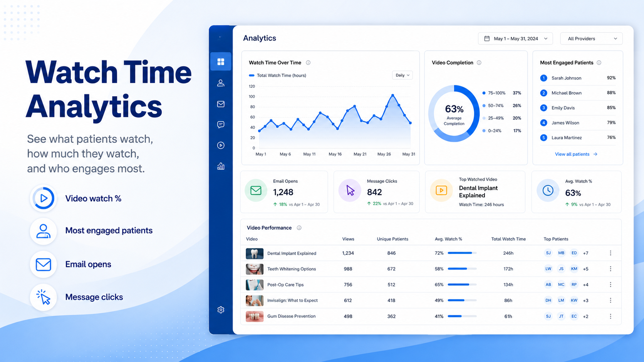Open settings gear icon in sidebar

click(x=221, y=310)
